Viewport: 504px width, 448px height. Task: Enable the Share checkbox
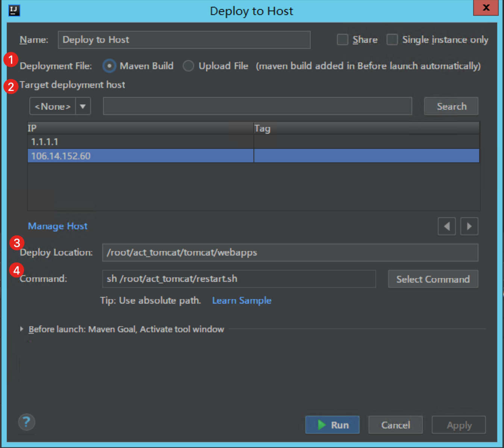[x=342, y=39]
